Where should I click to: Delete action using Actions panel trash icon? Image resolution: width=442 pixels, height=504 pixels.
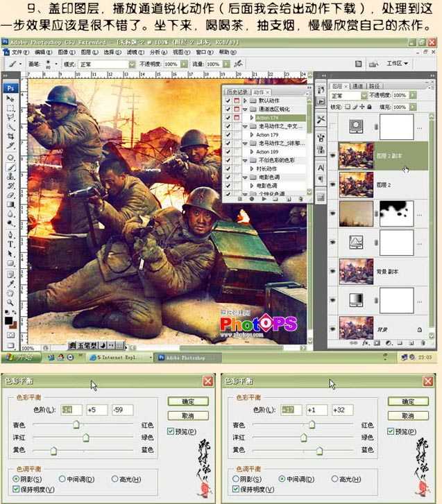pos(300,199)
